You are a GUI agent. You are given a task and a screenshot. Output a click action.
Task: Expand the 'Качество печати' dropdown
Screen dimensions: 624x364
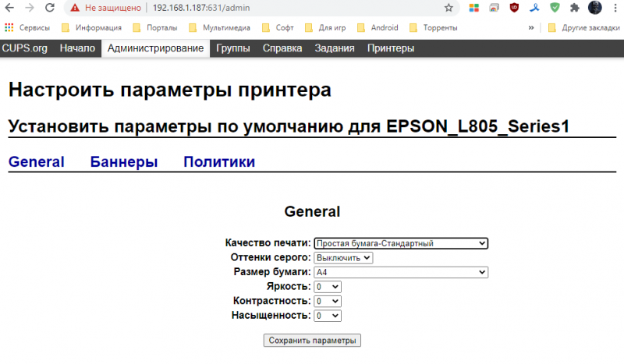pos(401,243)
